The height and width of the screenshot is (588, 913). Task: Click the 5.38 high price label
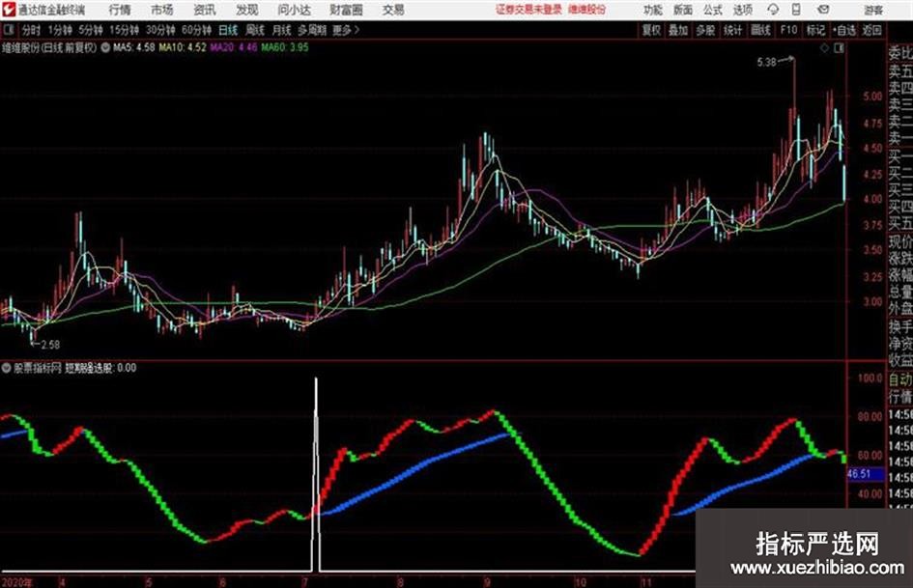(767, 62)
